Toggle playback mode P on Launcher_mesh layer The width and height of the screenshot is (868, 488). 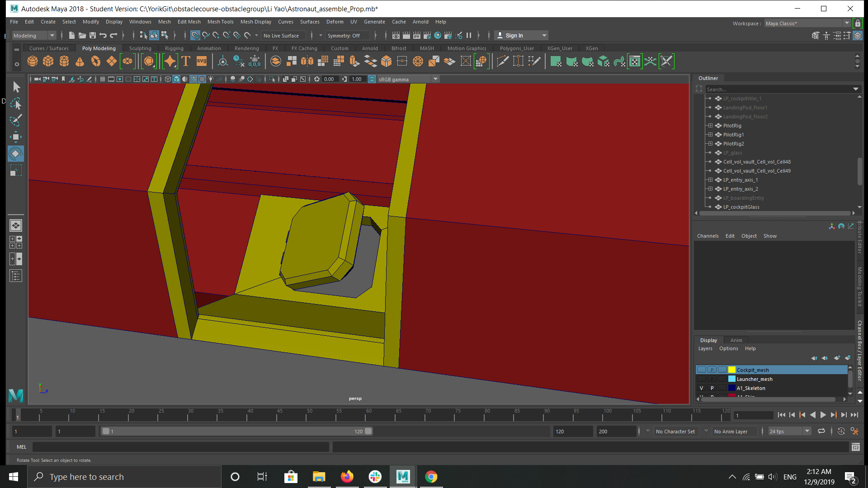712,379
